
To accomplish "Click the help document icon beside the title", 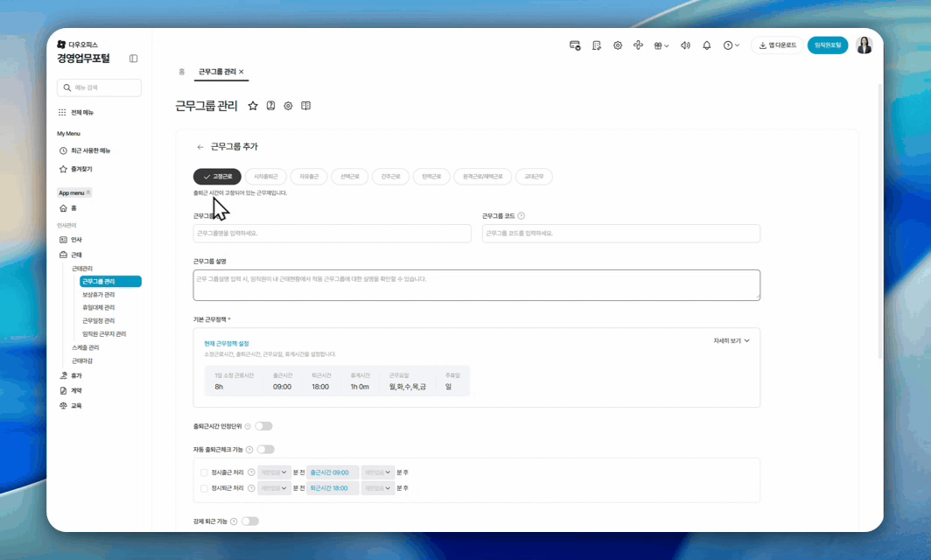I will (x=270, y=106).
